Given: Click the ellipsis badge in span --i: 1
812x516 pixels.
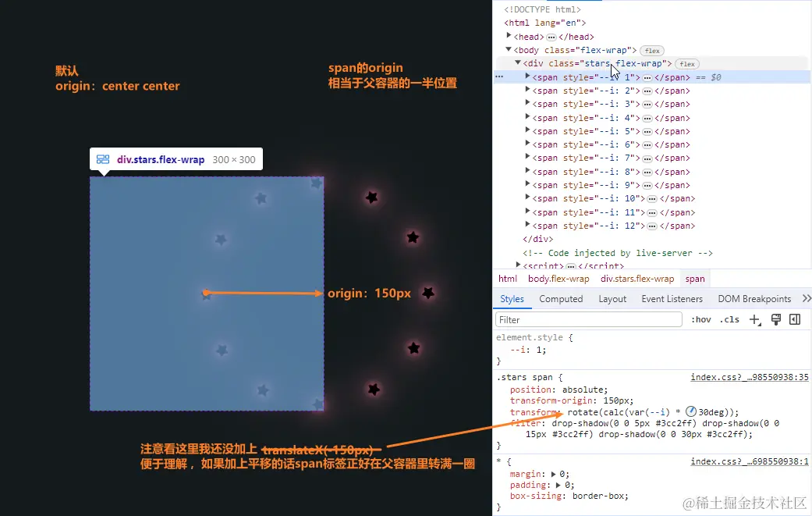Looking at the screenshot, I should point(647,78).
